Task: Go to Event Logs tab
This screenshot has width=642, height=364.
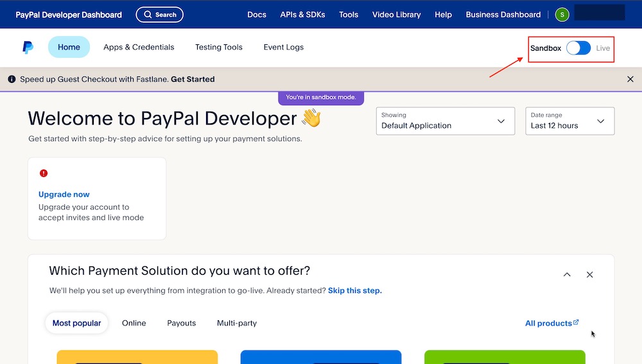Action: coord(283,47)
